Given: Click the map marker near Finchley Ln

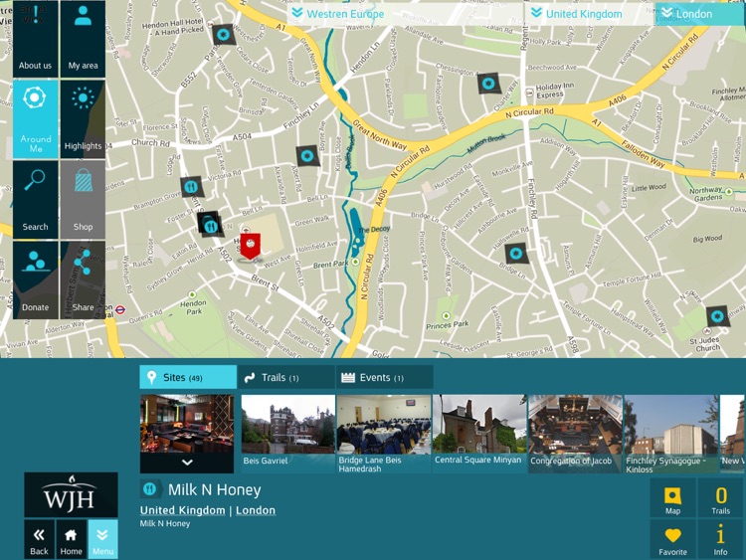Looking at the screenshot, I should click(x=307, y=155).
